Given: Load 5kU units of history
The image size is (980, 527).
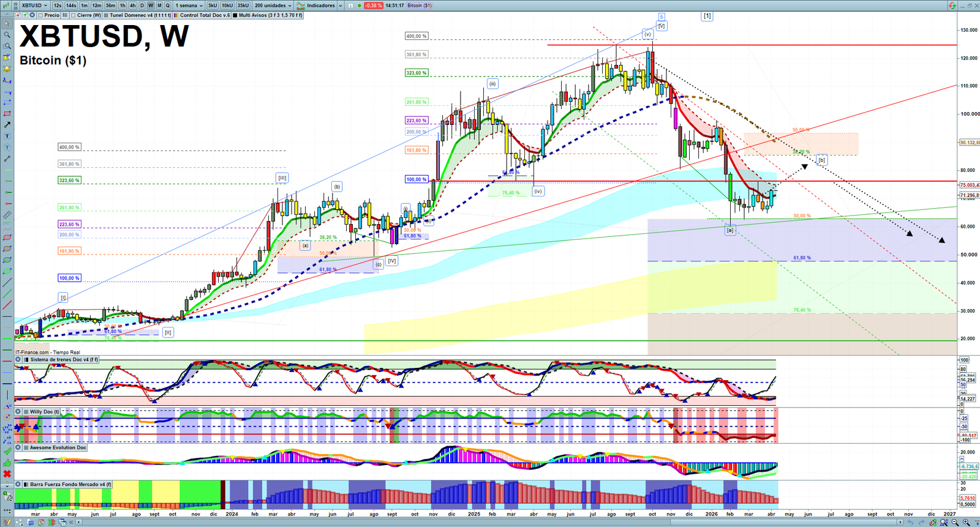Looking at the screenshot, I should coord(213,6).
